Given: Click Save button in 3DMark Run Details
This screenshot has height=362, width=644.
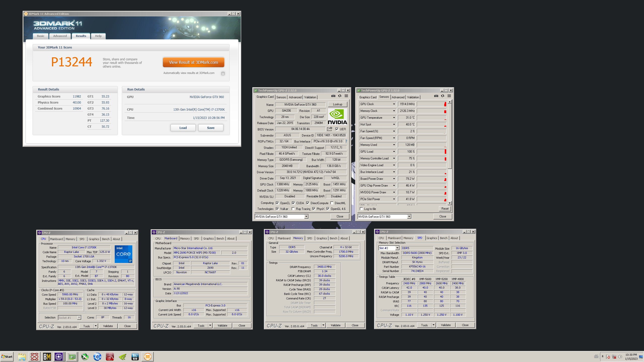Looking at the screenshot, I should coord(211,128).
